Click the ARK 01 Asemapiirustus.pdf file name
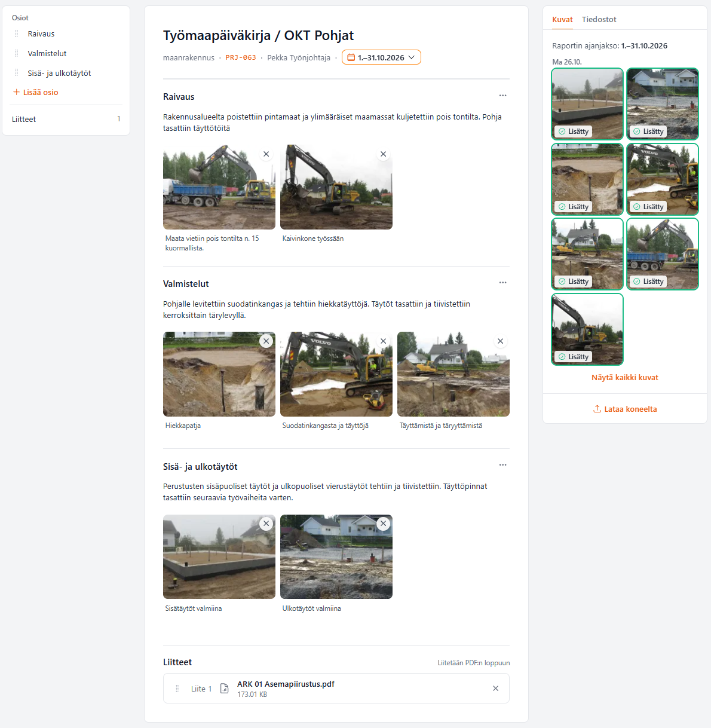This screenshot has height=728, width=711. click(286, 684)
